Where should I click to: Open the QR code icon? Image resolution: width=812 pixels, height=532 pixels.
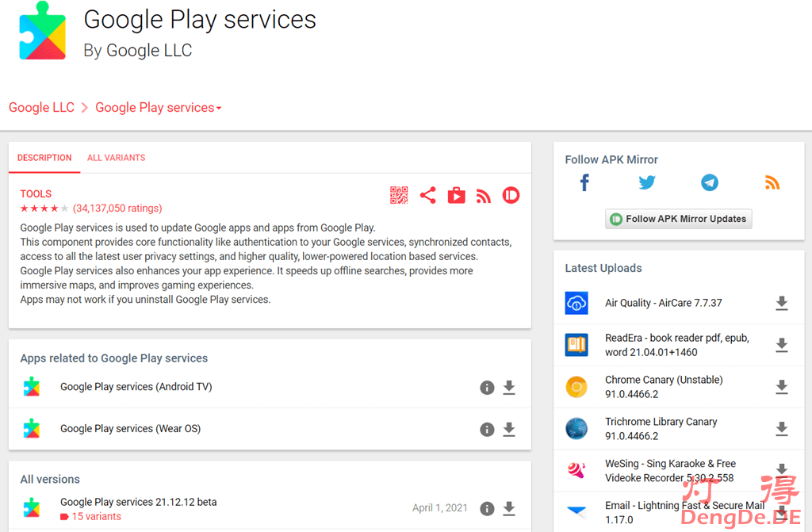[399, 195]
